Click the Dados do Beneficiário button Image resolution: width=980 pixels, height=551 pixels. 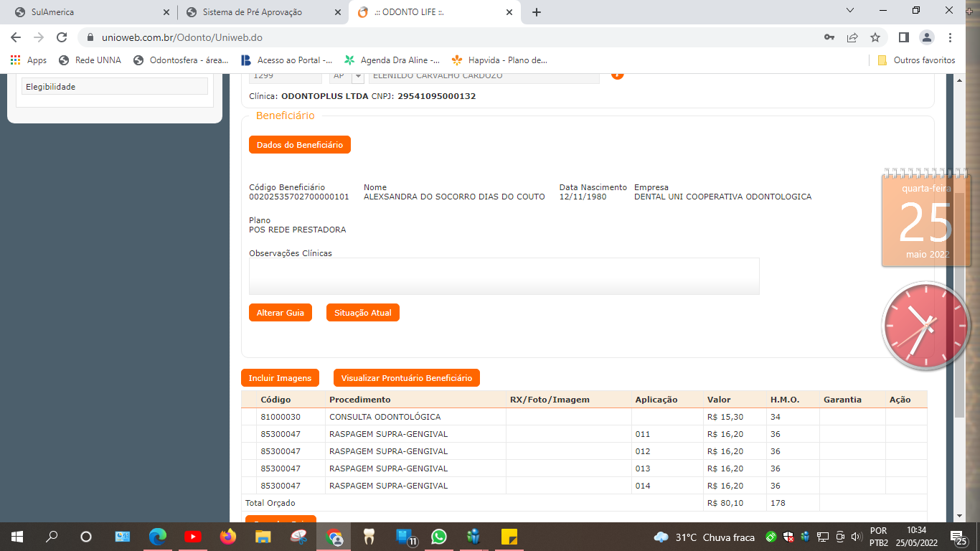coord(300,145)
